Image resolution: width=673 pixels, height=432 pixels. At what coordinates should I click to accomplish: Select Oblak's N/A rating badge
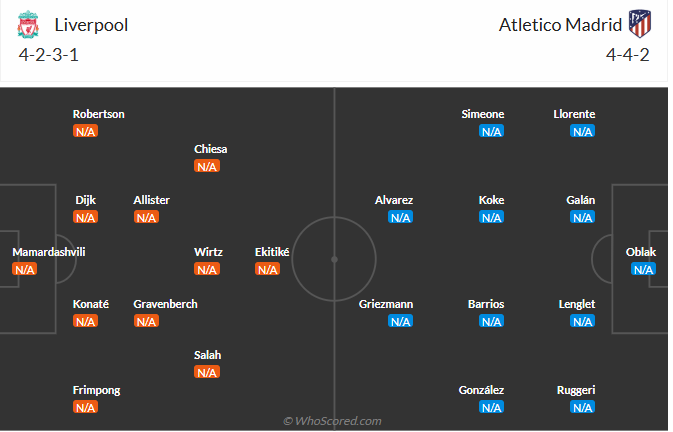coord(643,270)
